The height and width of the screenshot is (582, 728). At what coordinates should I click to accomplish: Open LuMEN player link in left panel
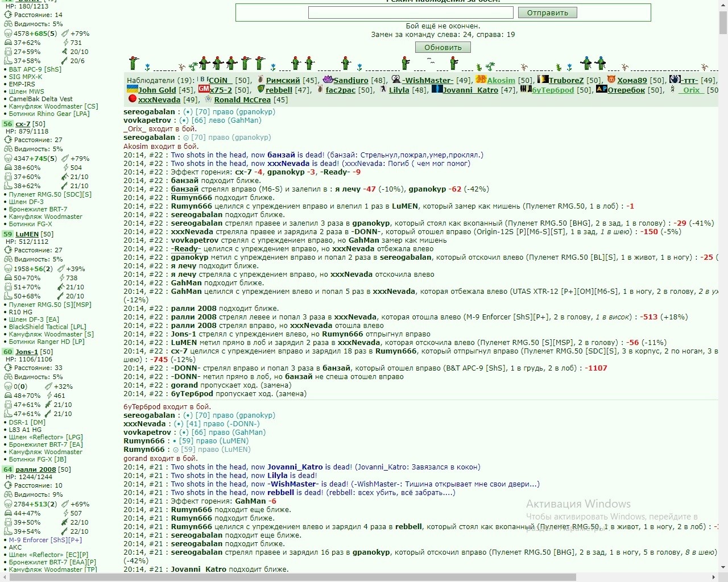click(x=27, y=234)
